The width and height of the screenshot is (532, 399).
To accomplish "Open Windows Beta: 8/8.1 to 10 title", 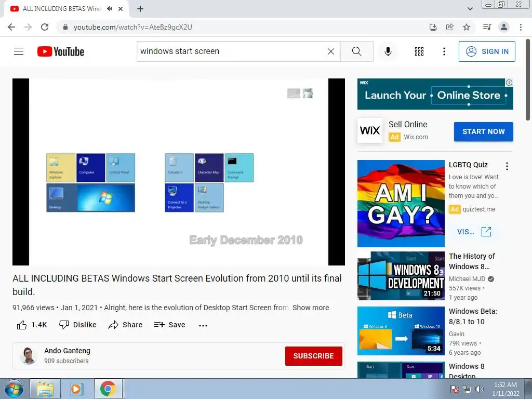I will tap(473, 316).
